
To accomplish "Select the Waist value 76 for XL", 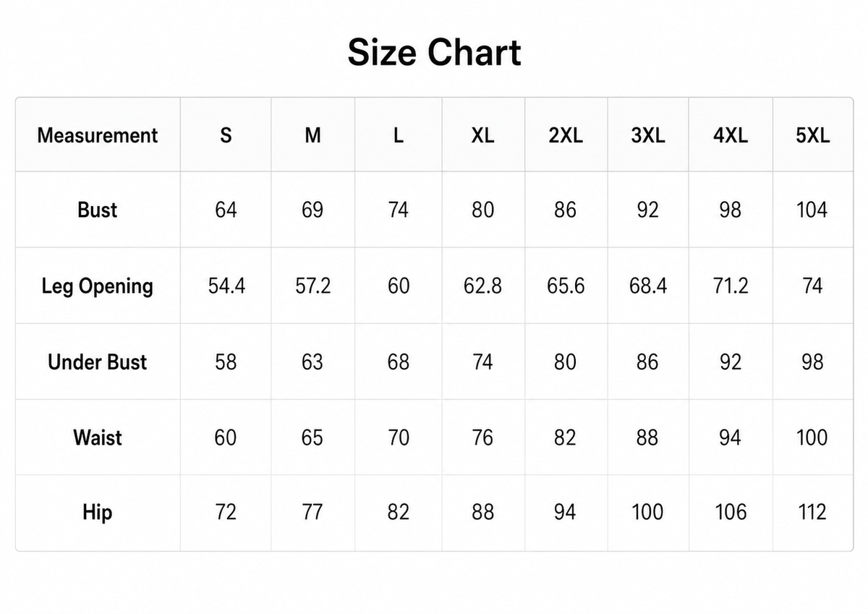I will point(482,438).
